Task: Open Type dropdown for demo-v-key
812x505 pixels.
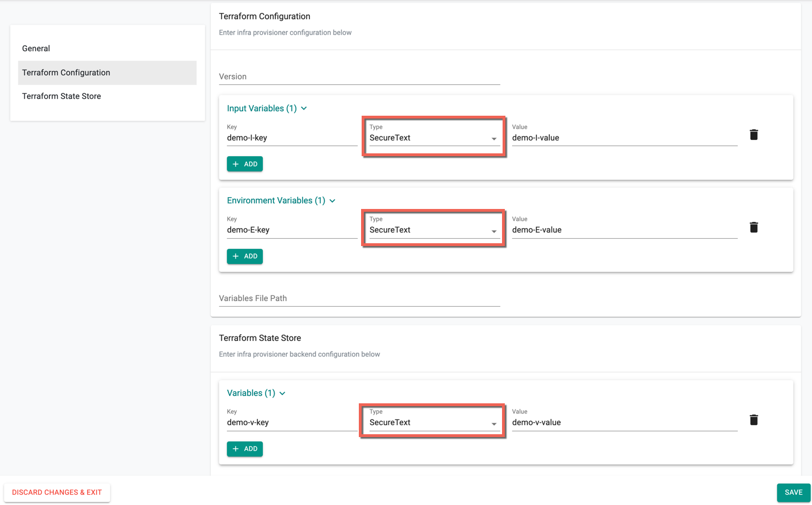Action: point(434,421)
